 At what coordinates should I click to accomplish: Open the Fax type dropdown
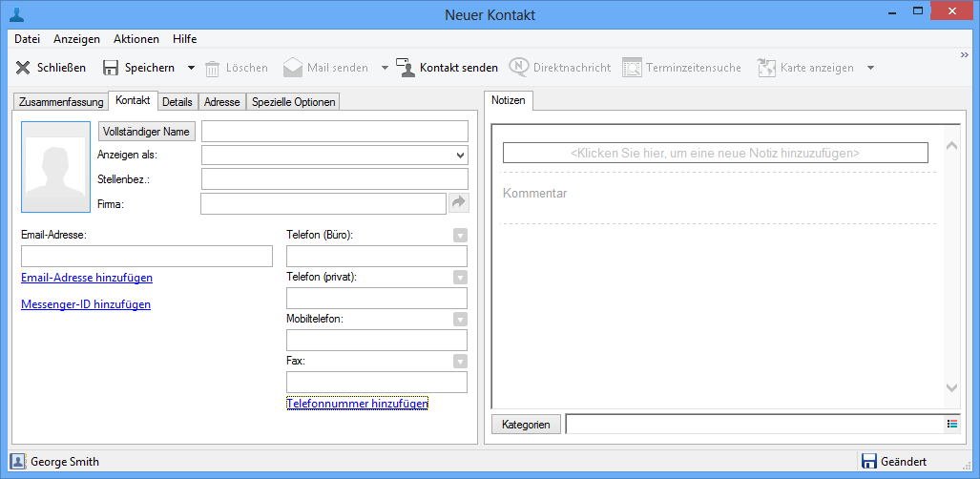click(x=460, y=362)
